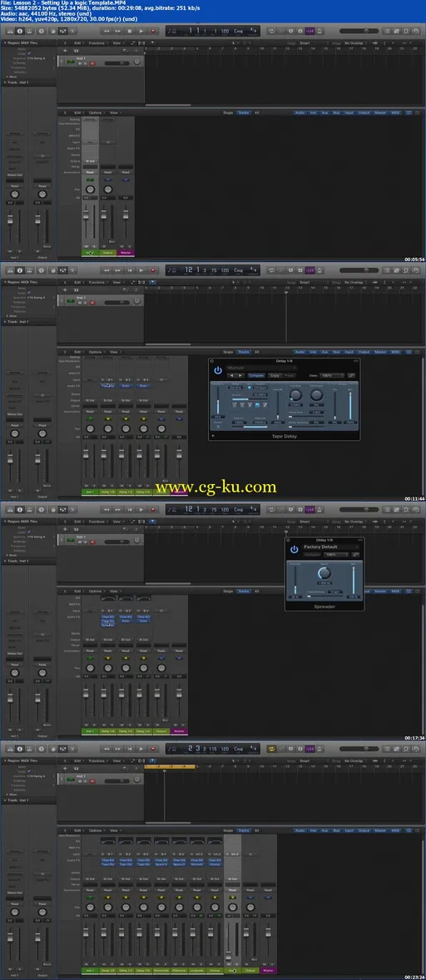Toggle the Inspector button in the first frame
The width and height of the screenshot is (426, 980).
coord(19,30)
